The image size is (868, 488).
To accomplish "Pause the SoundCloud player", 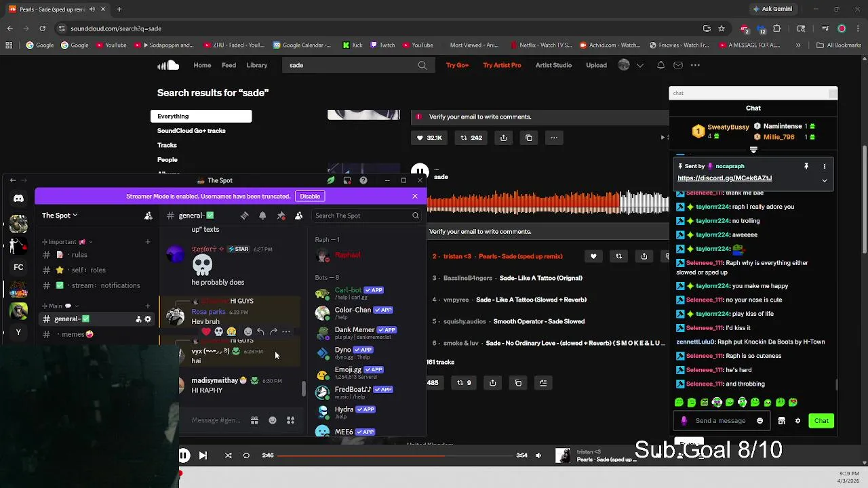I will [184, 455].
